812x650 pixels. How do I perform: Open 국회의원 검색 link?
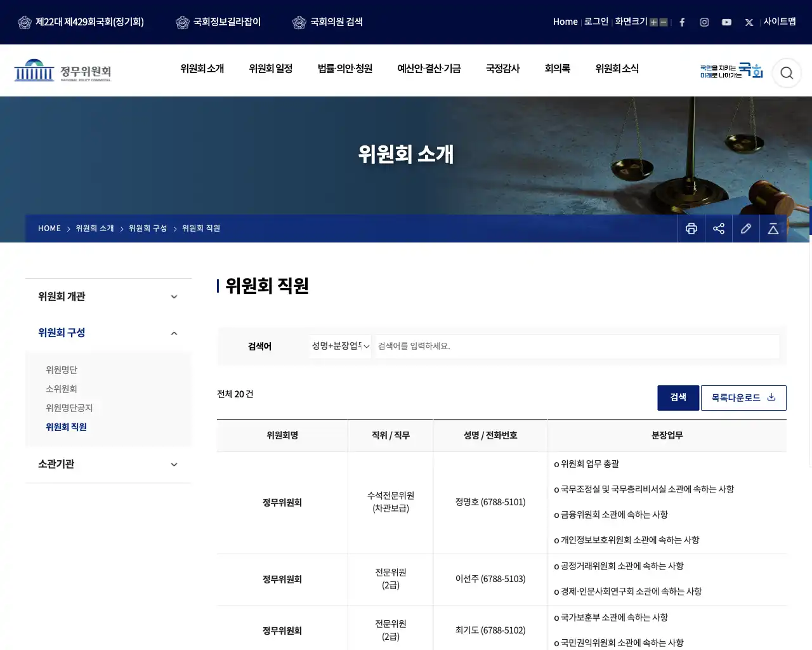[x=327, y=22]
